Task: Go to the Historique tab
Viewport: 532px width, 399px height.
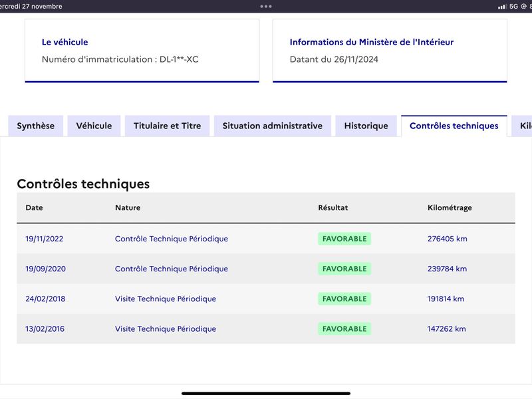Action: click(366, 126)
